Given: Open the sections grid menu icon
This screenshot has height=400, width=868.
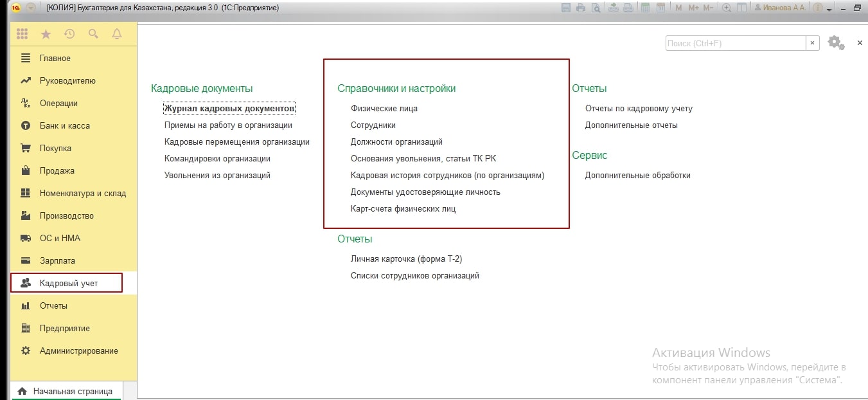Looking at the screenshot, I should [x=22, y=34].
